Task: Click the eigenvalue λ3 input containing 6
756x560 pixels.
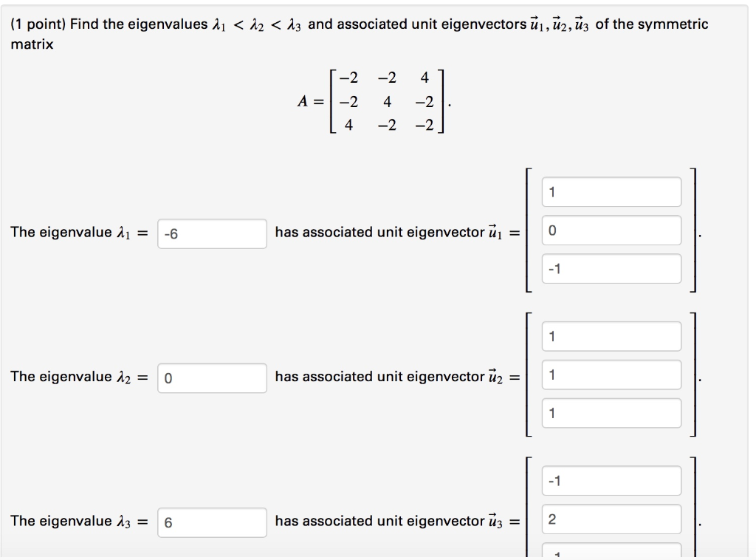Action: click(x=212, y=522)
